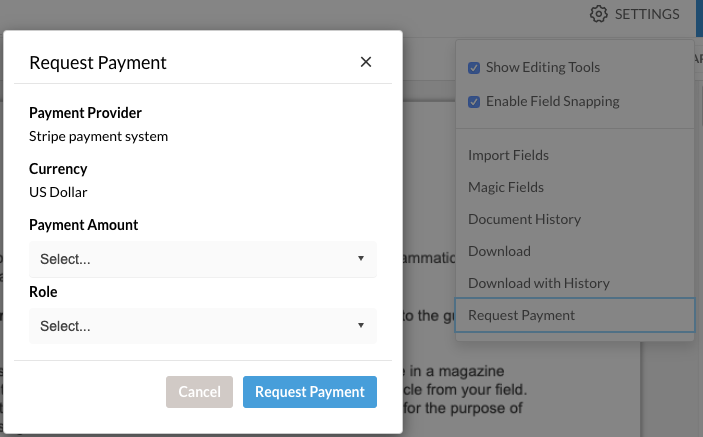Open Document History from the menu

click(x=524, y=219)
